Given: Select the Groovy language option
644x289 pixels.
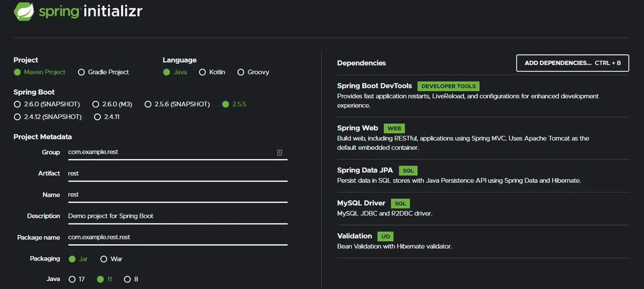Looking at the screenshot, I should click(x=241, y=72).
